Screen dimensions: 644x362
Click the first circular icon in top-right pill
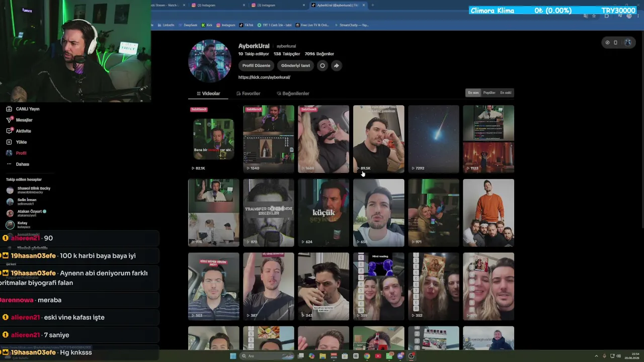(607, 43)
